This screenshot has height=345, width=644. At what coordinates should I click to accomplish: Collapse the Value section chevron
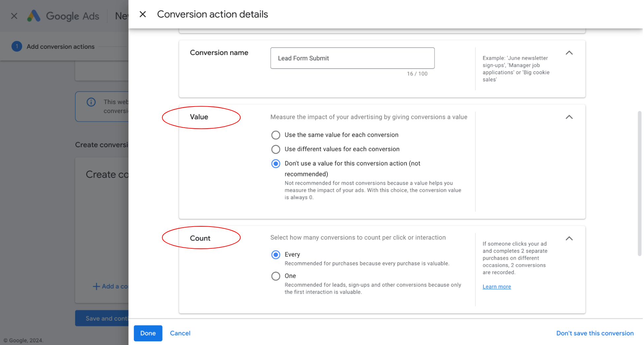[x=569, y=117]
